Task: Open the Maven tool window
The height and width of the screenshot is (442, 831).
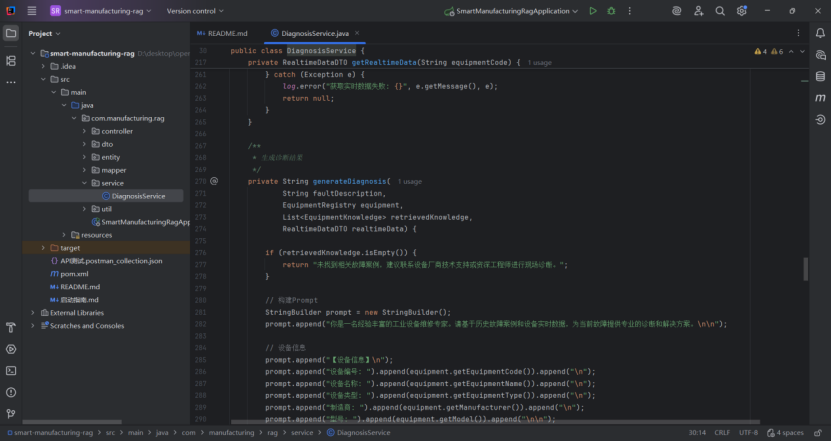Action: pyautogui.click(x=820, y=98)
